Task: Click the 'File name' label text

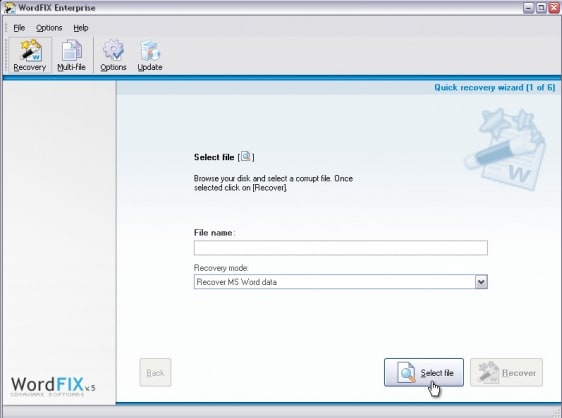Action: pyautogui.click(x=214, y=233)
